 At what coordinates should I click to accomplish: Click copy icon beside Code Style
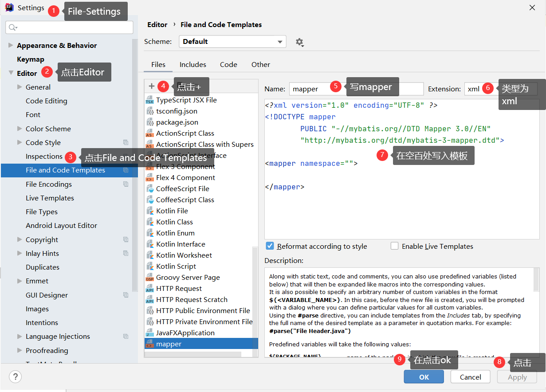126,143
